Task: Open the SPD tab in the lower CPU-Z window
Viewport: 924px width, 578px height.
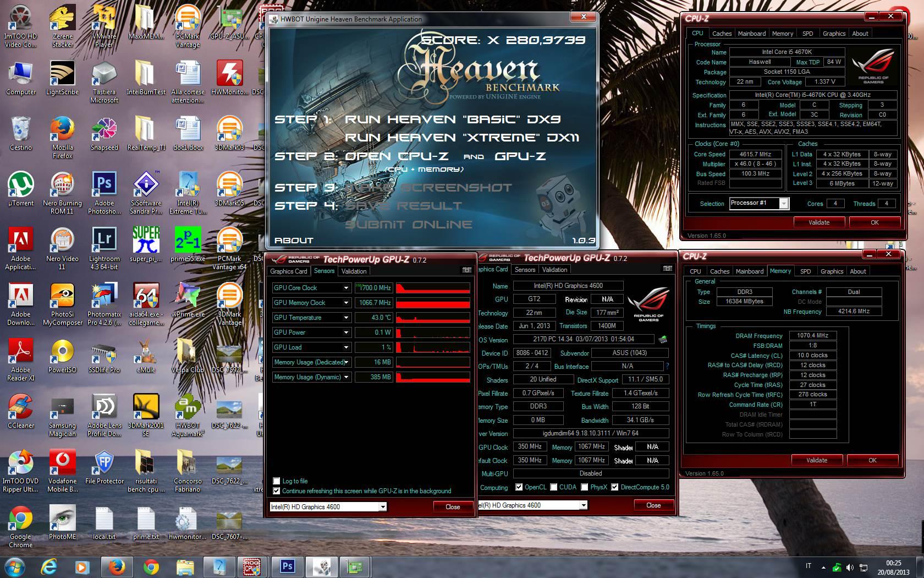Action: coord(805,271)
